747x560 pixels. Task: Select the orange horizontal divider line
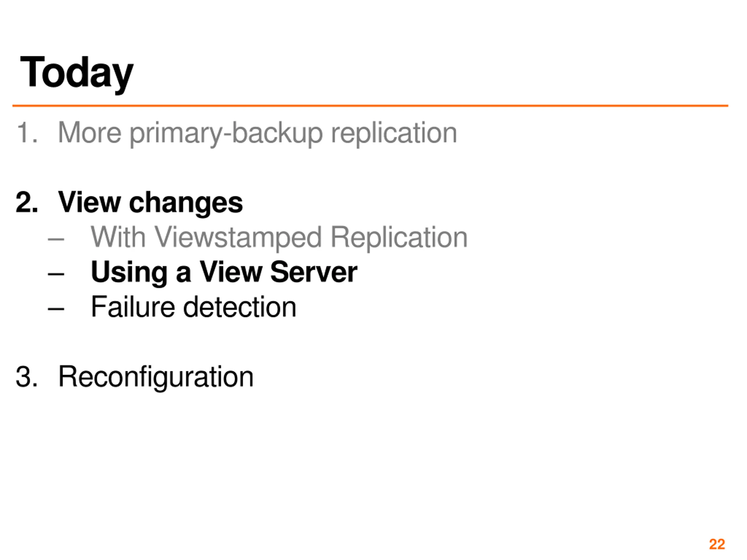(371, 106)
